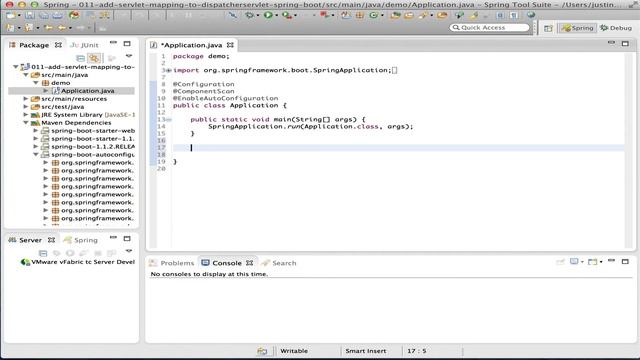Expand the imports fold on line 3

click(169, 70)
